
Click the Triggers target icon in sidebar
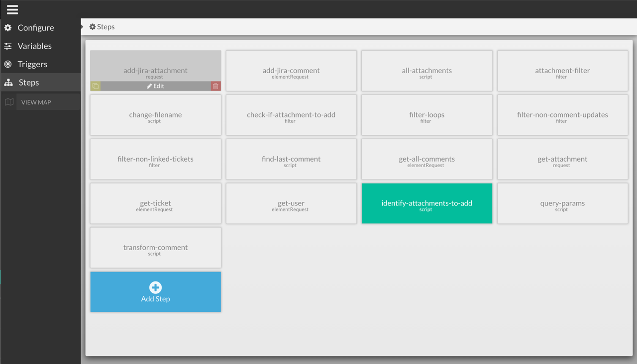coord(8,64)
